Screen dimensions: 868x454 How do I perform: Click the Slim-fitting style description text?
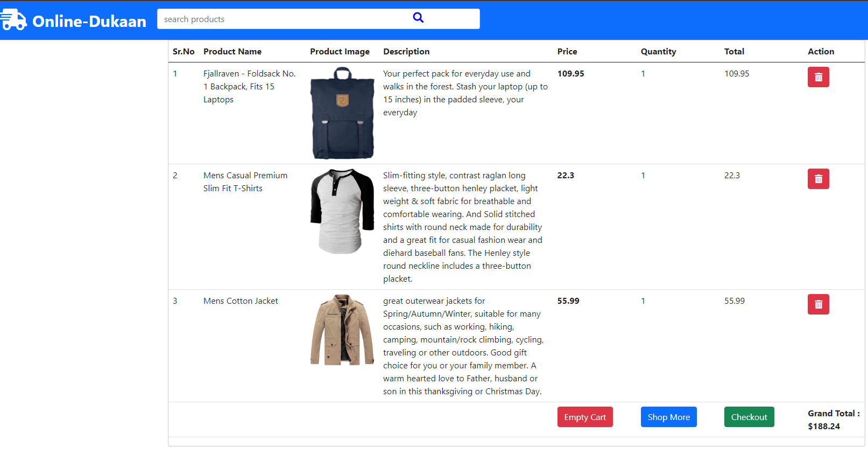(463, 227)
